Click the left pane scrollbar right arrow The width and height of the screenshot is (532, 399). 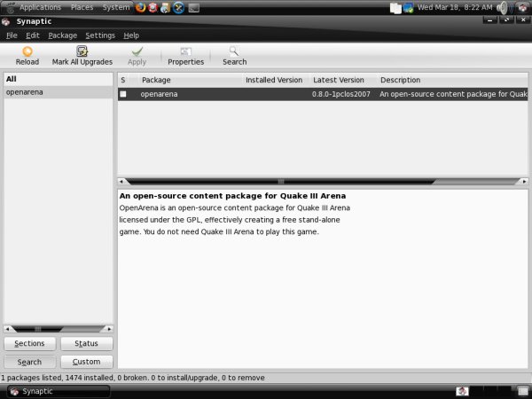coord(109,329)
